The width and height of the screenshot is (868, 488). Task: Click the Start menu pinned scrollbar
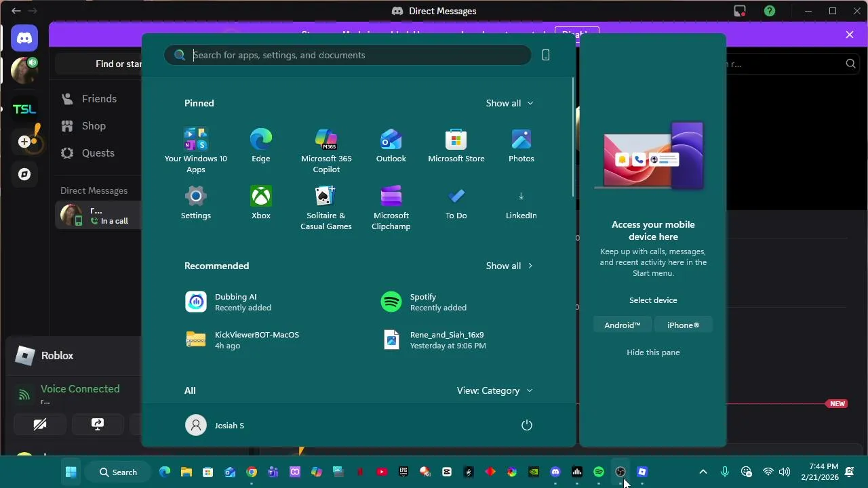[x=574, y=137]
